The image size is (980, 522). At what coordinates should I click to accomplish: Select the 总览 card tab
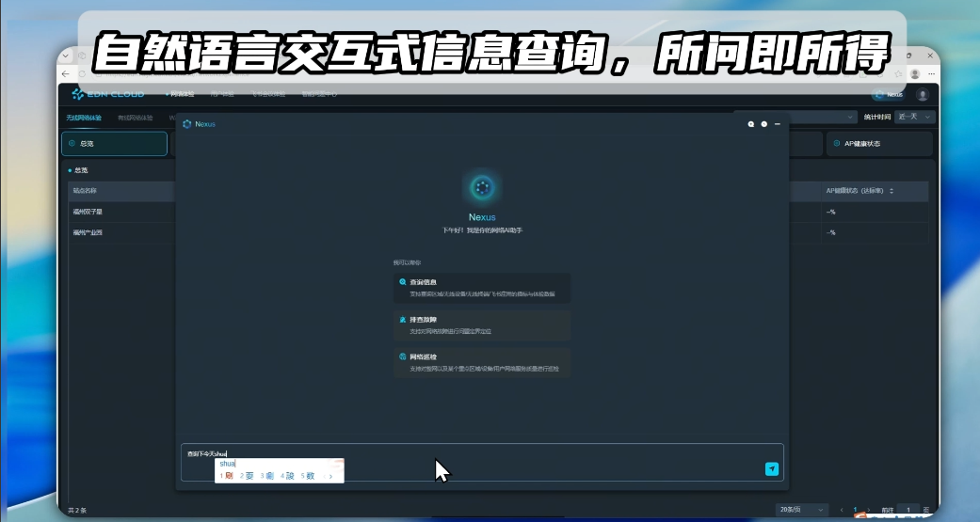point(114,144)
